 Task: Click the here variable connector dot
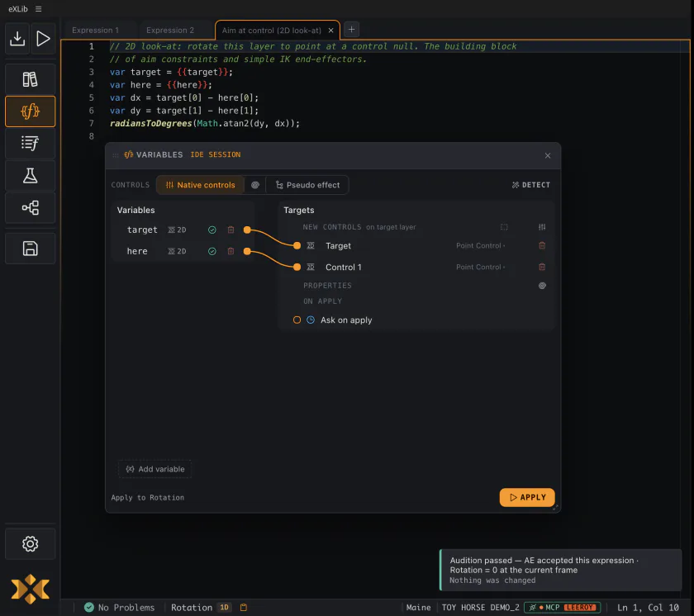click(247, 251)
